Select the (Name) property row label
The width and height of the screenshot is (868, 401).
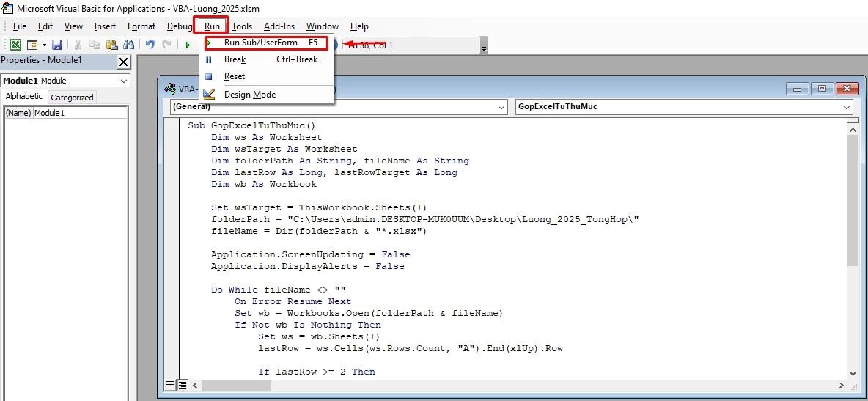[19, 113]
